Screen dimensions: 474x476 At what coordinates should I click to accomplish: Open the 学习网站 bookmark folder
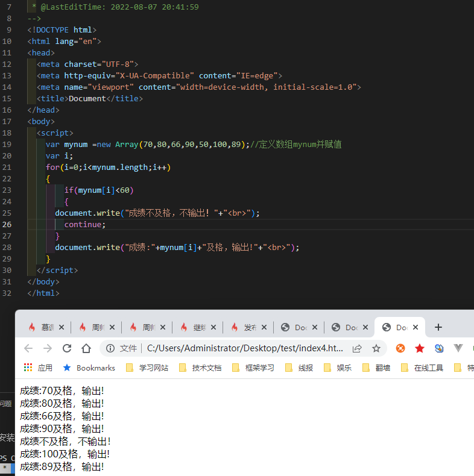click(147, 368)
